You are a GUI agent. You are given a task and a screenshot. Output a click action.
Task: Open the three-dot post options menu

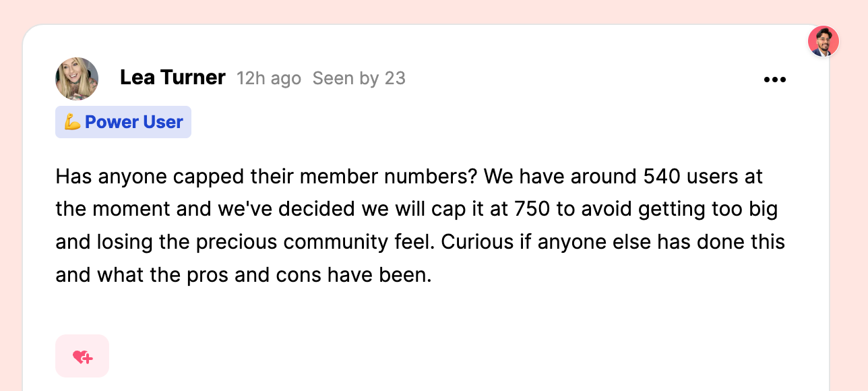775,80
